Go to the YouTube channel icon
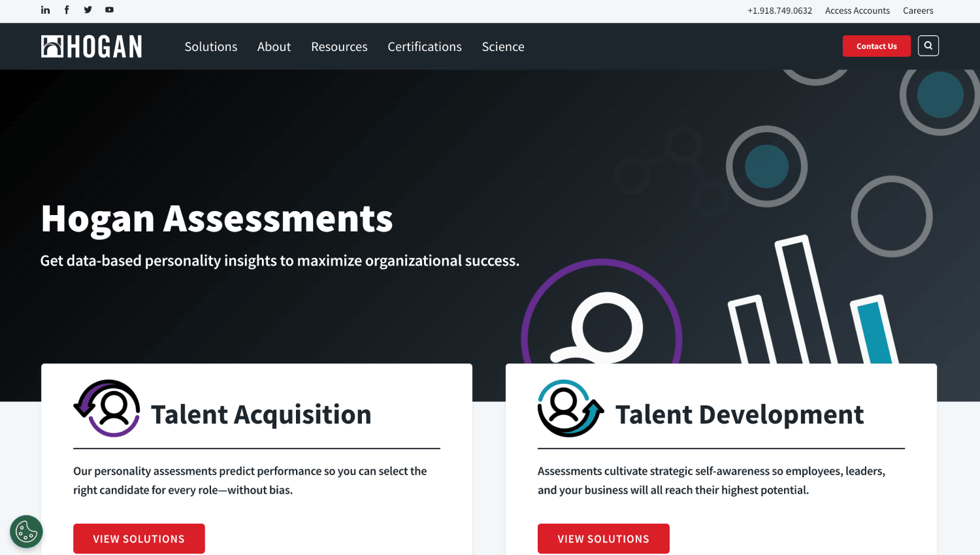The height and width of the screenshot is (555, 980). [x=109, y=10]
